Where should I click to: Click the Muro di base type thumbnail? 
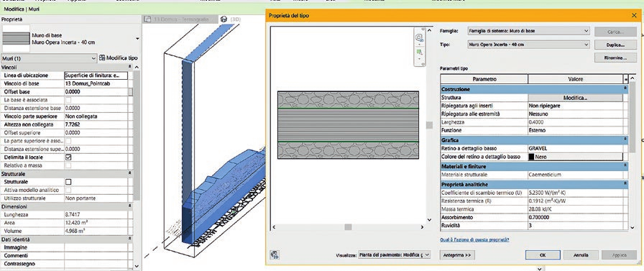[x=16, y=38]
